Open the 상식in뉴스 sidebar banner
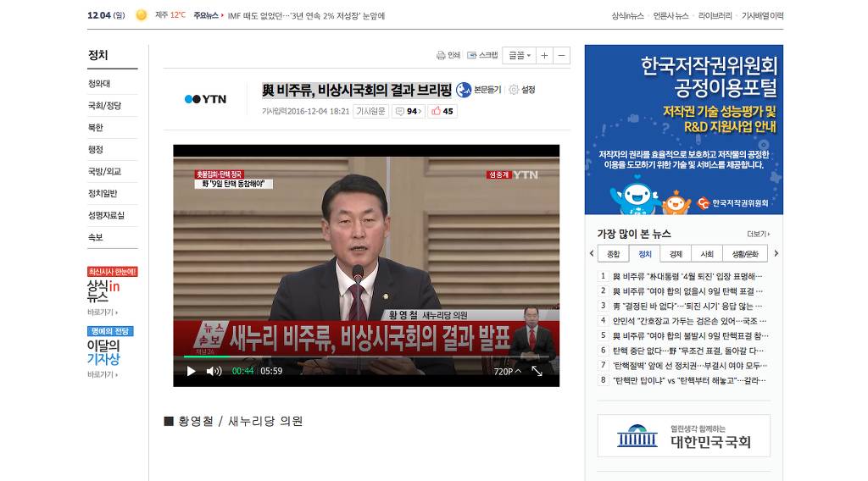The image size is (868, 481). click(x=112, y=286)
